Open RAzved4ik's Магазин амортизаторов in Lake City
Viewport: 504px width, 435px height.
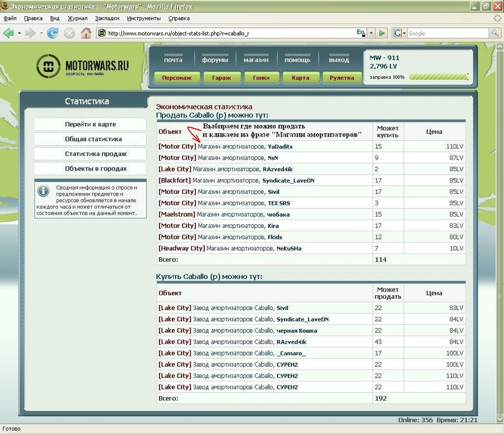point(227,169)
